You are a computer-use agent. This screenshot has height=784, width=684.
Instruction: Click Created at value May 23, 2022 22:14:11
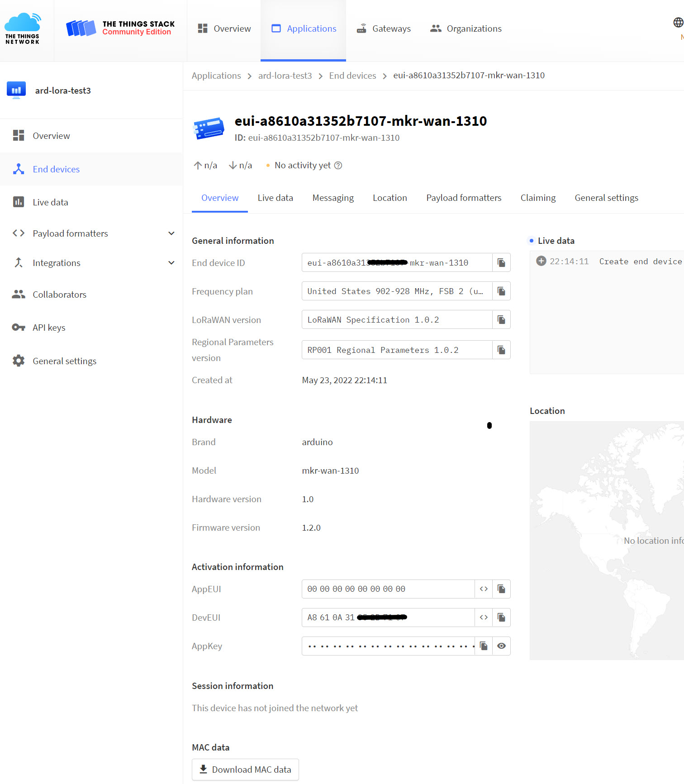[x=345, y=380]
